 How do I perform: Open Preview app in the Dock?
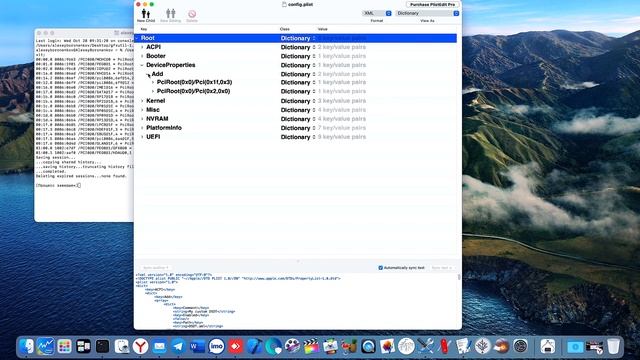pyautogui.click(x=122, y=347)
